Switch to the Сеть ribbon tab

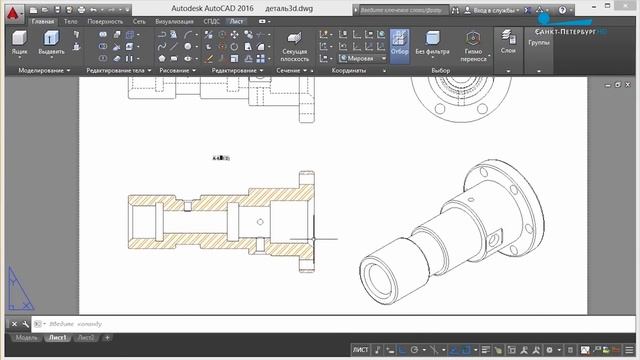pyautogui.click(x=139, y=21)
